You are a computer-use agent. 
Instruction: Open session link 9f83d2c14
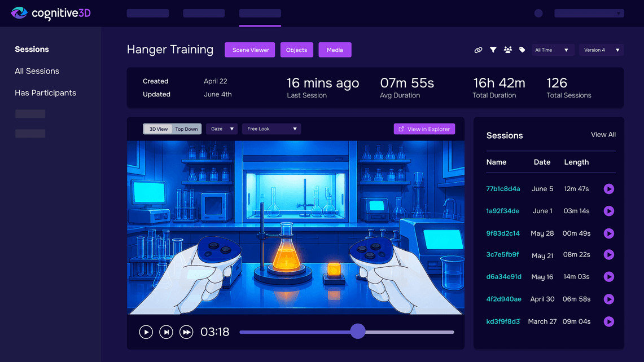click(x=503, y=233)
